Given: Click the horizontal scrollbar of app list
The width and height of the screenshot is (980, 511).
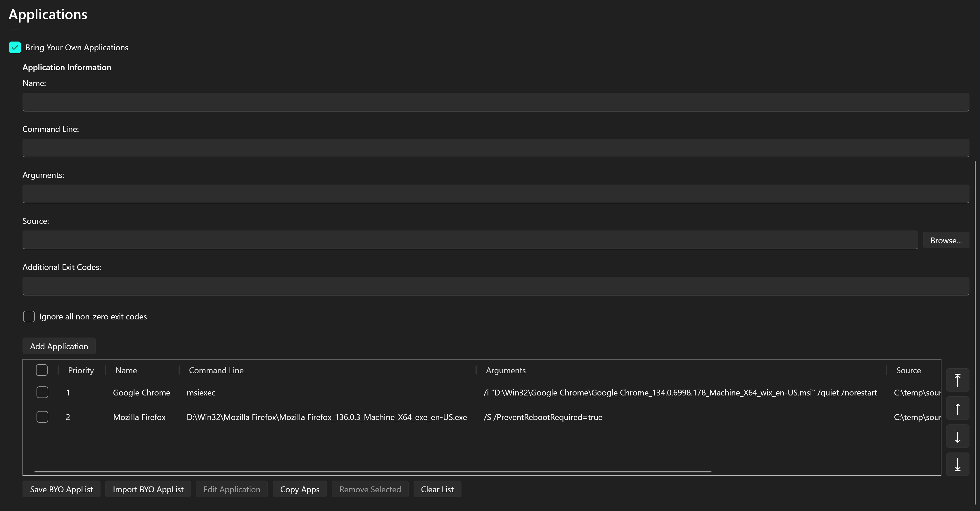Looking at the screenshot, I should point(373,472).
